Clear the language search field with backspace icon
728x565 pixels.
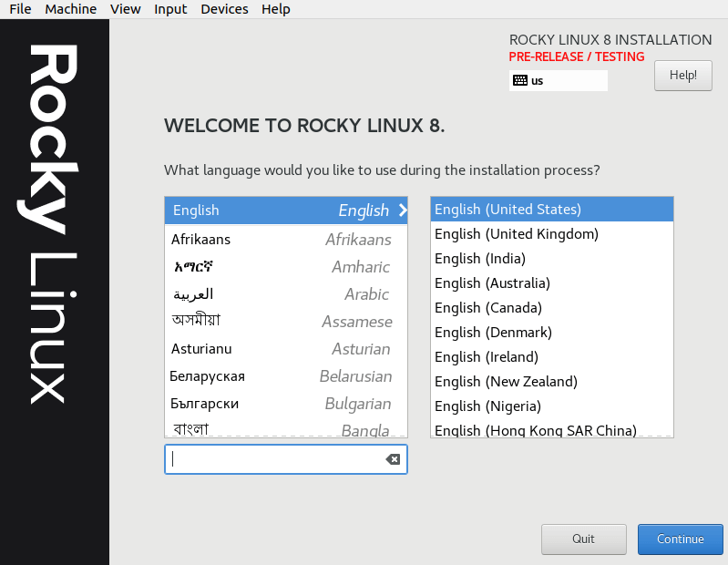pyautogui.click(x=393, y=459)
